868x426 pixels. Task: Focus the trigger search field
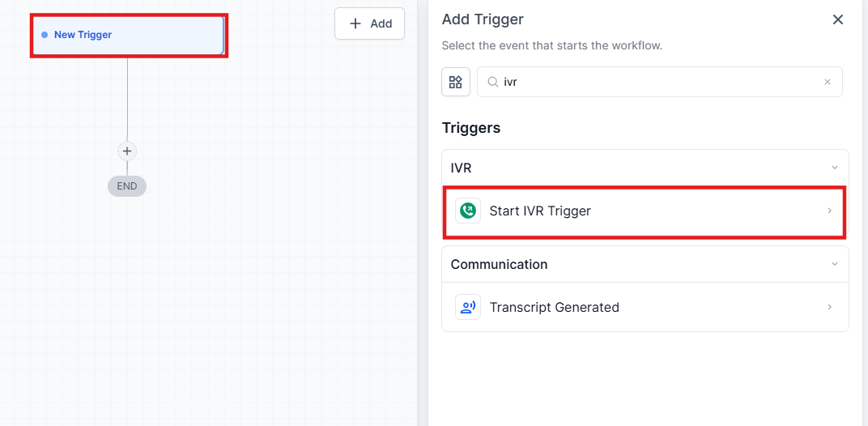coord(656,82)
